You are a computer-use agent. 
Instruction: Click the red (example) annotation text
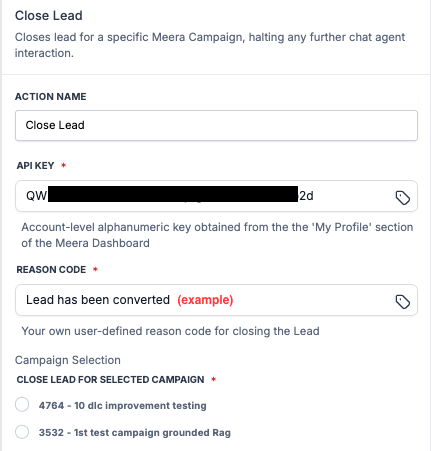[205, 300]
